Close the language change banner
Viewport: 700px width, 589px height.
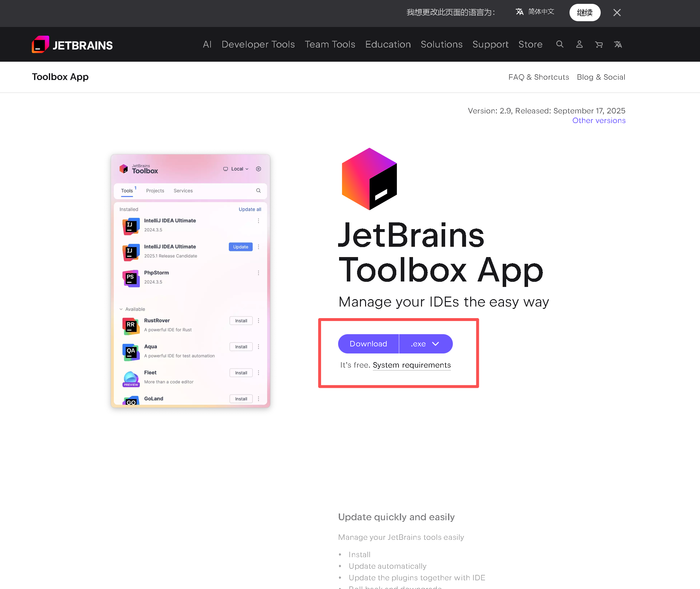tap(617, 13)
